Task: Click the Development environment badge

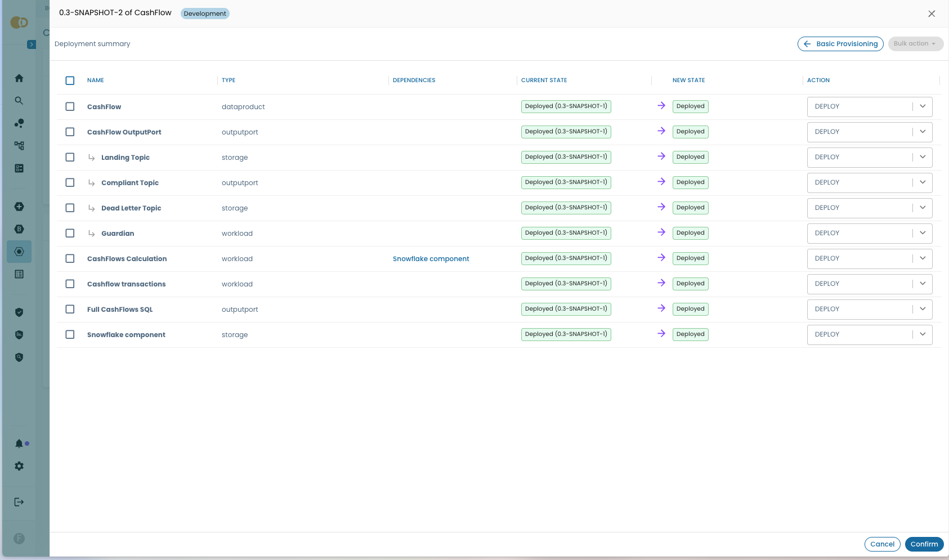Action: point(205,14)
